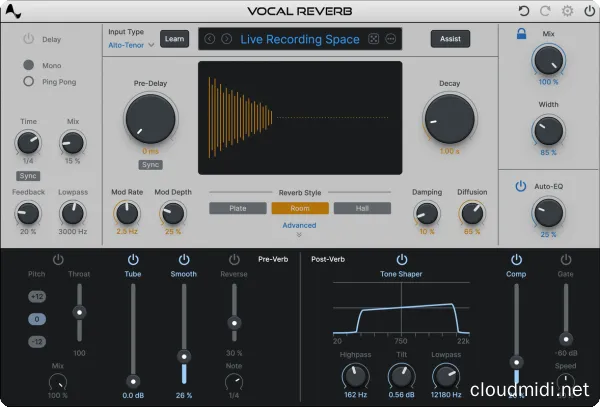The image size is (600, 407).
Task: Click the Pre-Delay knob
Action: coord(150,119)
